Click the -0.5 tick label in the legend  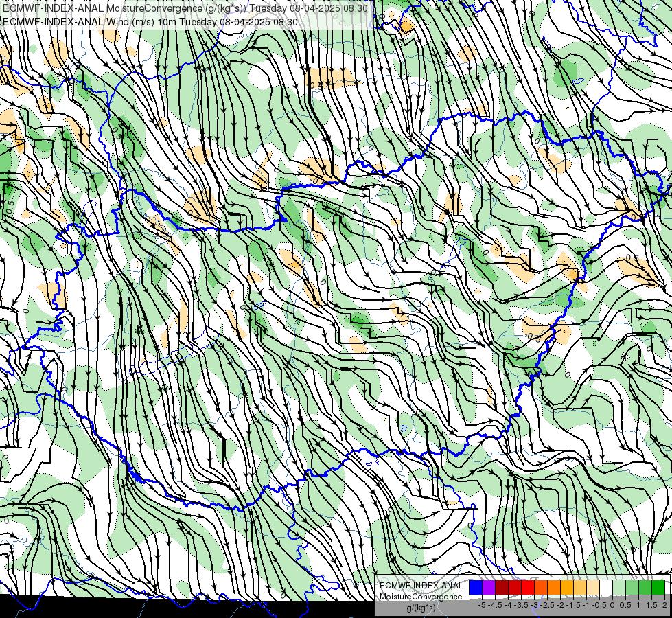599,605
